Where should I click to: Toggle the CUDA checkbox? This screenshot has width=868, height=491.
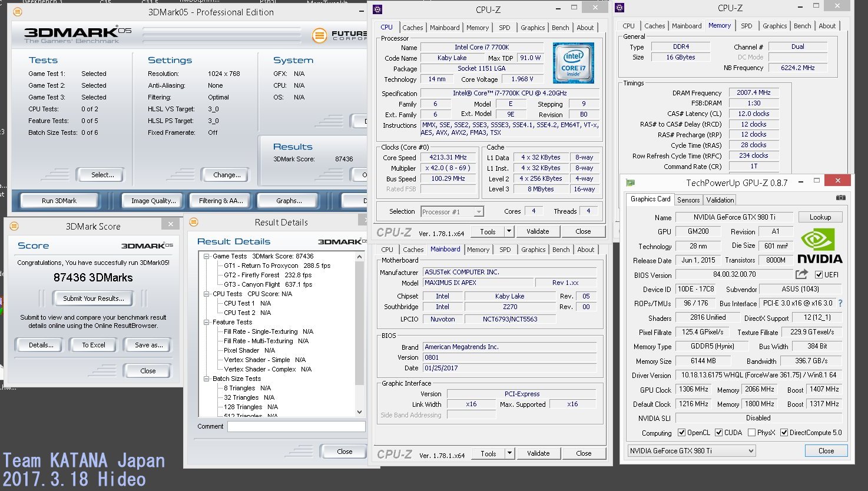point(718,432)
